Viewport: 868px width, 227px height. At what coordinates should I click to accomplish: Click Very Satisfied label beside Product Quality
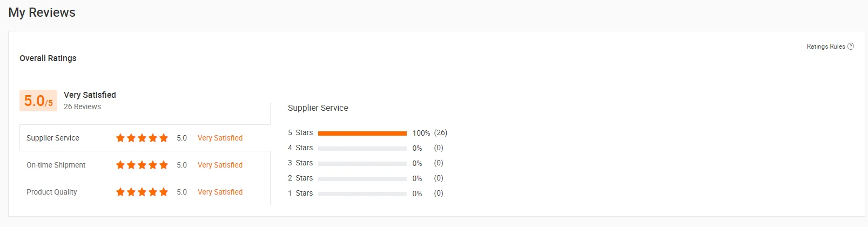pos(220,192)
